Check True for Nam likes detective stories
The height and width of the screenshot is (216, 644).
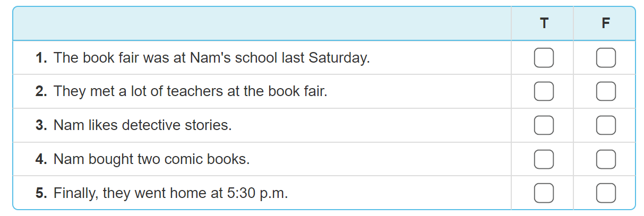544,126
